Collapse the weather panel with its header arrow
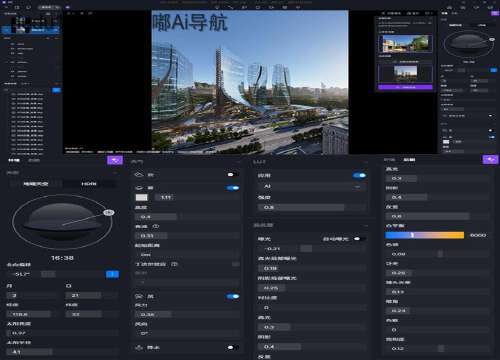The width and height of the screenshot is (500, 360). coord(238,162)
